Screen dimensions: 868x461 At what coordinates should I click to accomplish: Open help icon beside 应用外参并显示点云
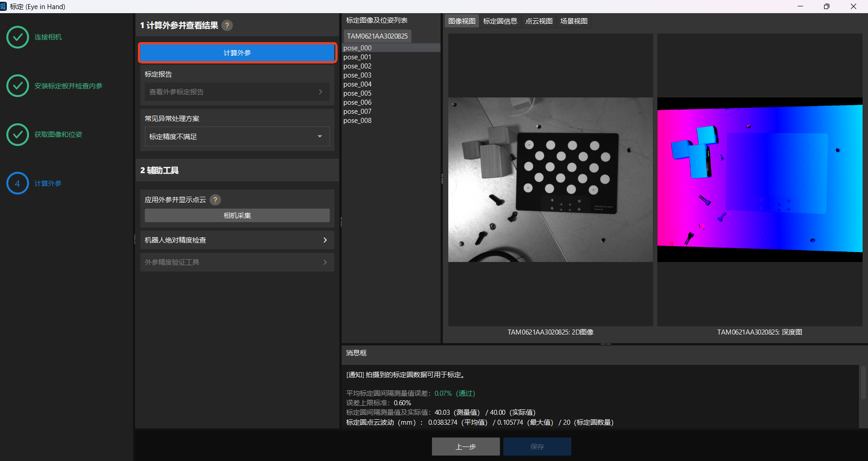[x=216, y=200]
